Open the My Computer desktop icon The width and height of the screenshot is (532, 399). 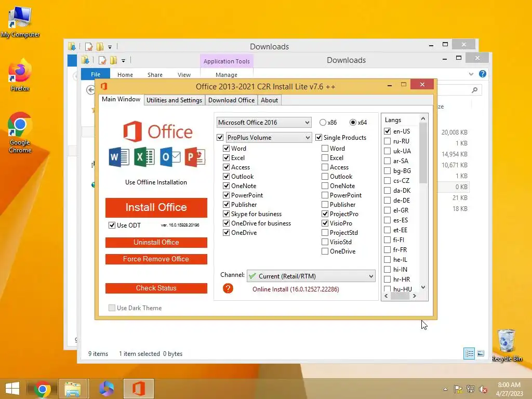coord(20,22)
